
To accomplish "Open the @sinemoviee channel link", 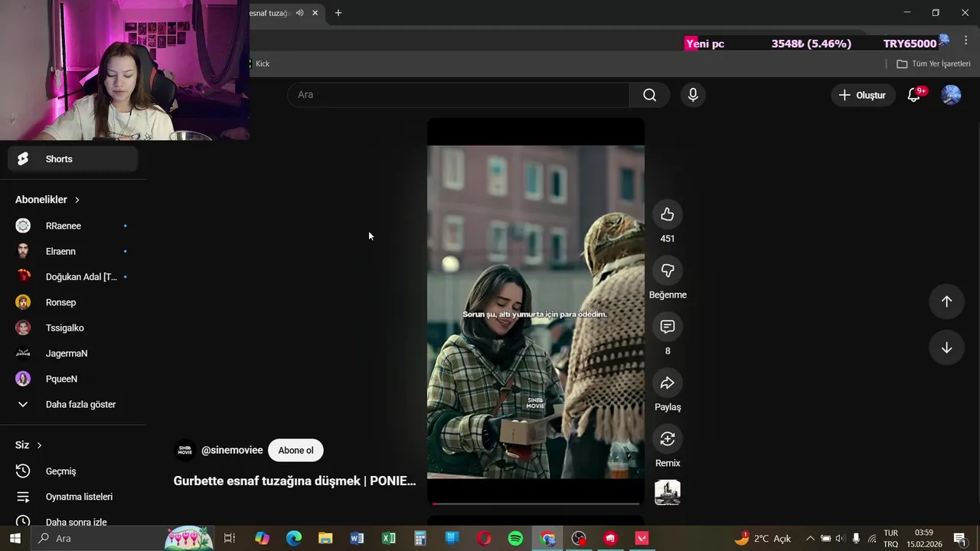I will click(232, 451).
